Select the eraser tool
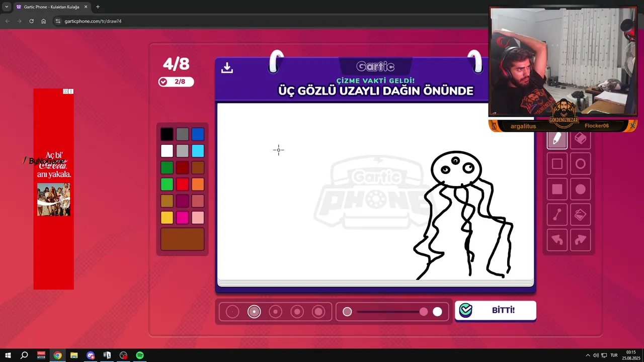The image size is (644, 362). pos(581,138)
